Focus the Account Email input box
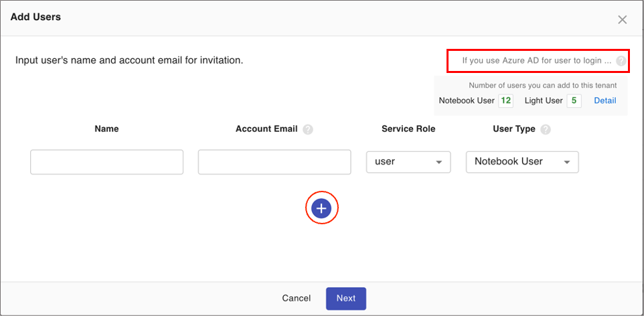Image resolution: width=644 pixels, height=316 pixels. (274, 162)
